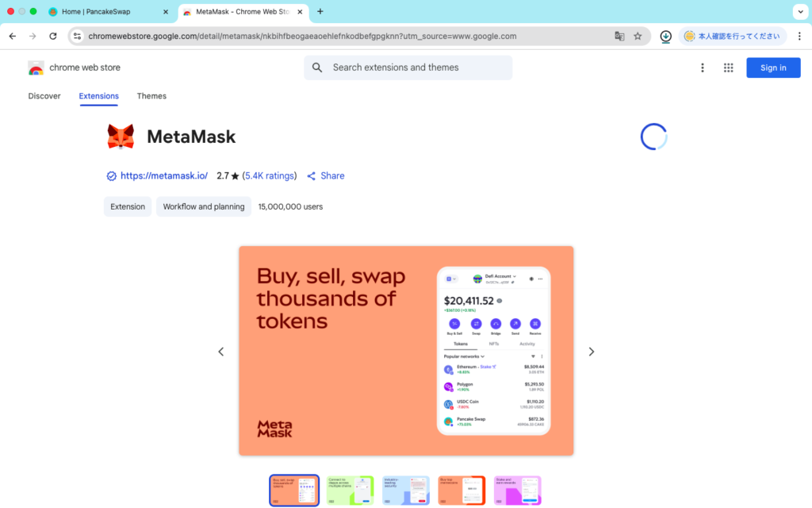Select the green second screenshot thumbnail
The width and height of the screenshot is (812, 508).
350,491
